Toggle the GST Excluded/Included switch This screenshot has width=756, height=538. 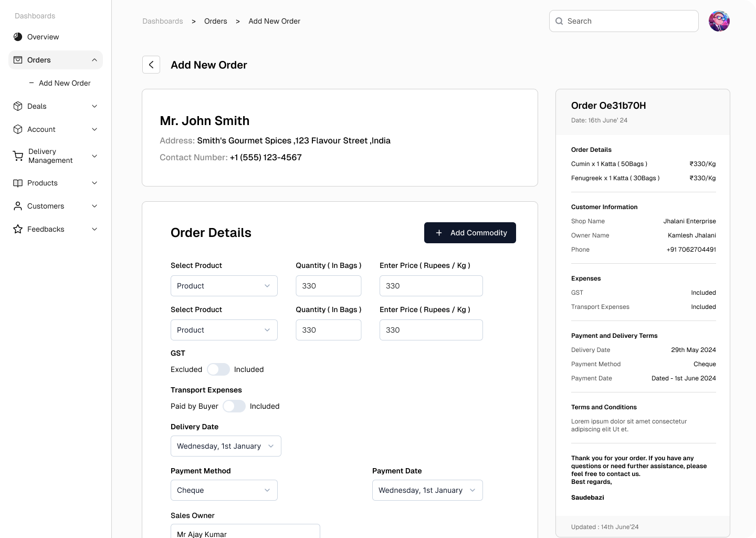218,369
